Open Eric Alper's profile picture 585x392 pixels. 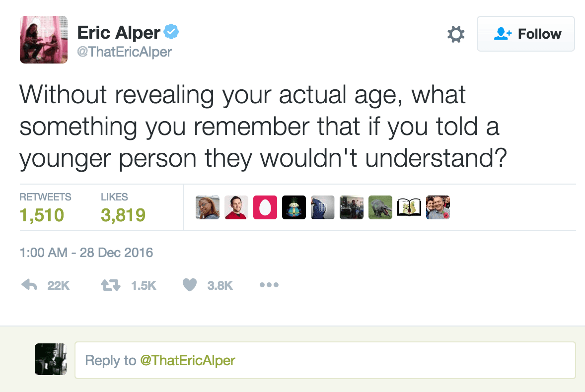pyautogui.click(x=44, y=40)
